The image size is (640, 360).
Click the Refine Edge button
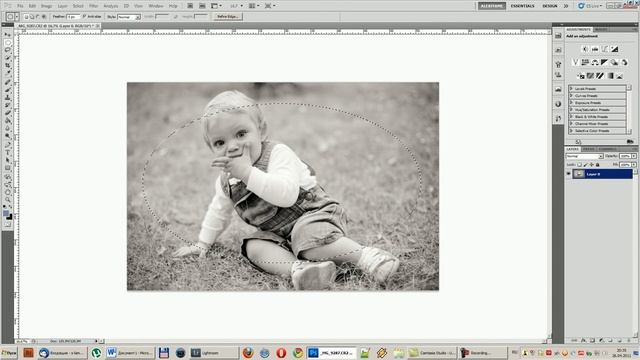[x=228, y=17]
